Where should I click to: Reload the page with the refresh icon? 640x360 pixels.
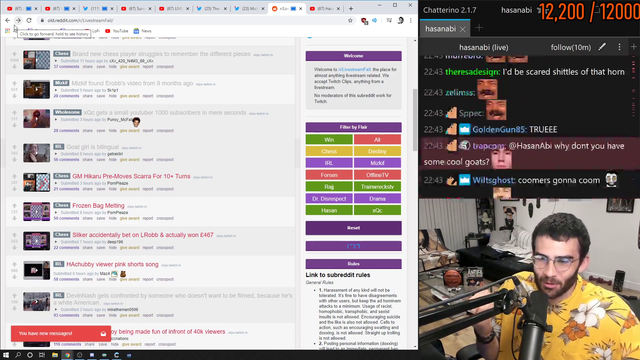[29, 20]
